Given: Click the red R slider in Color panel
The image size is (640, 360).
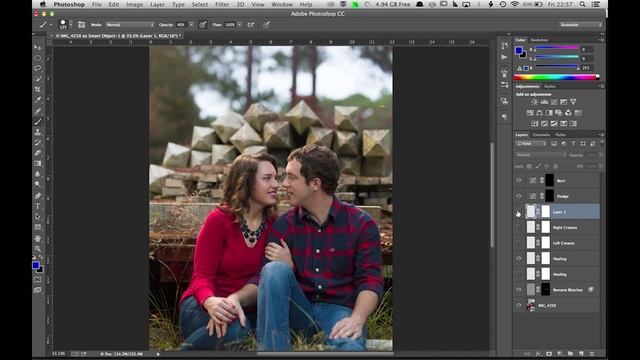Looking at the screenshot, I should [557, 49].
